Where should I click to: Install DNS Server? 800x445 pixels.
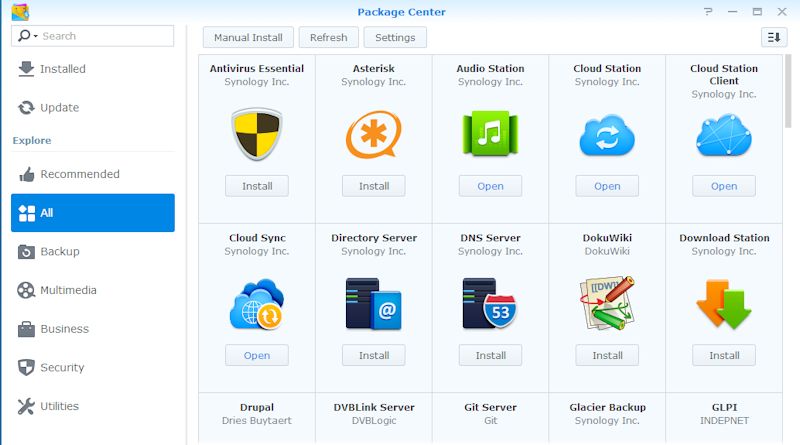coord(490,356)
